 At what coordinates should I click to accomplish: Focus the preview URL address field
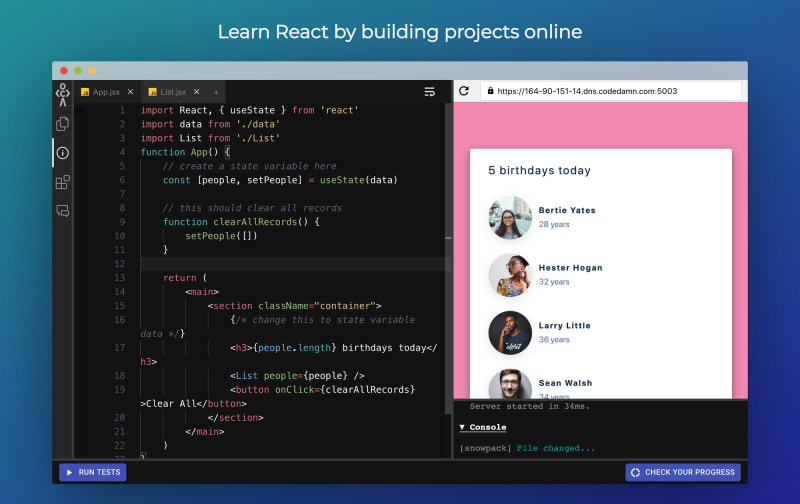pyautogui.click(x=610, y=91)
